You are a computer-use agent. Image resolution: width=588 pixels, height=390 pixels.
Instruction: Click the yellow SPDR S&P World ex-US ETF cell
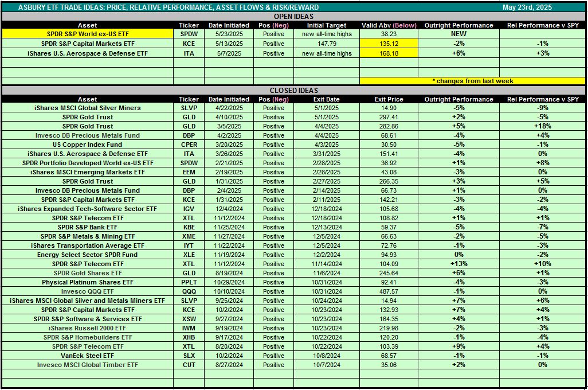pos(88,34)
